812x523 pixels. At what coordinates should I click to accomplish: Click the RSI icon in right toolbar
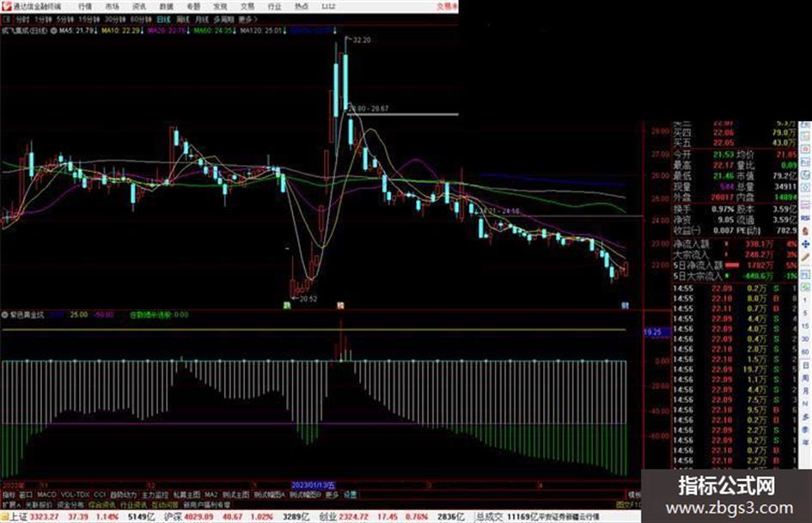[x=805, y=218]
